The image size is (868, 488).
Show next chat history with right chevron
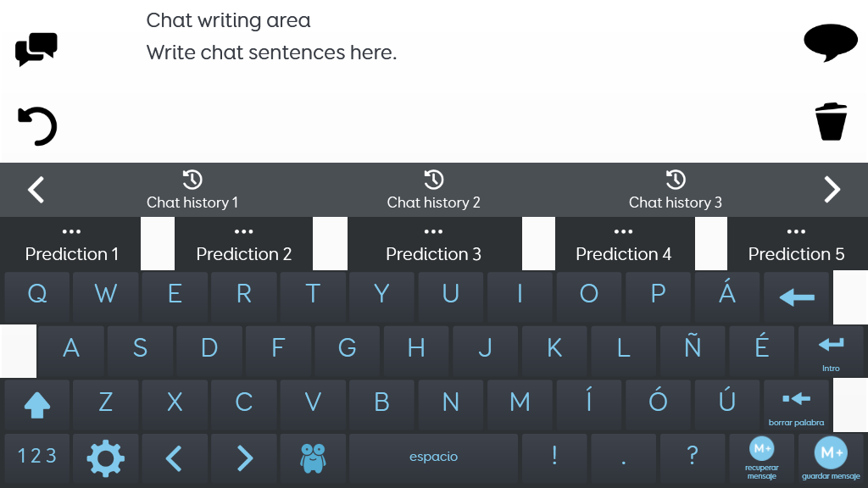tap(832, 190)
